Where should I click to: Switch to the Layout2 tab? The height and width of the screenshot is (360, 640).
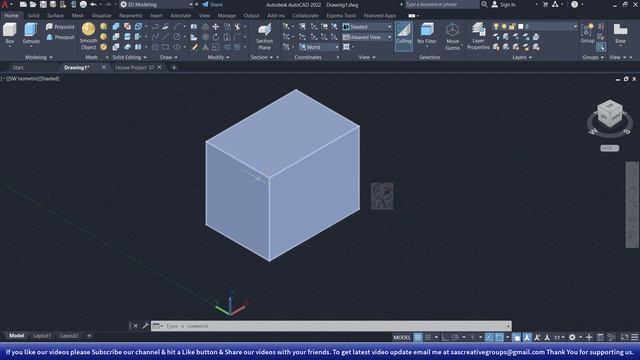(69, 336)
